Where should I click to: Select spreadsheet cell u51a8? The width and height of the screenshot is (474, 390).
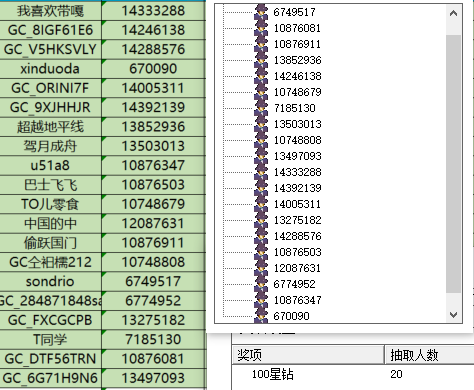[50, 165]
